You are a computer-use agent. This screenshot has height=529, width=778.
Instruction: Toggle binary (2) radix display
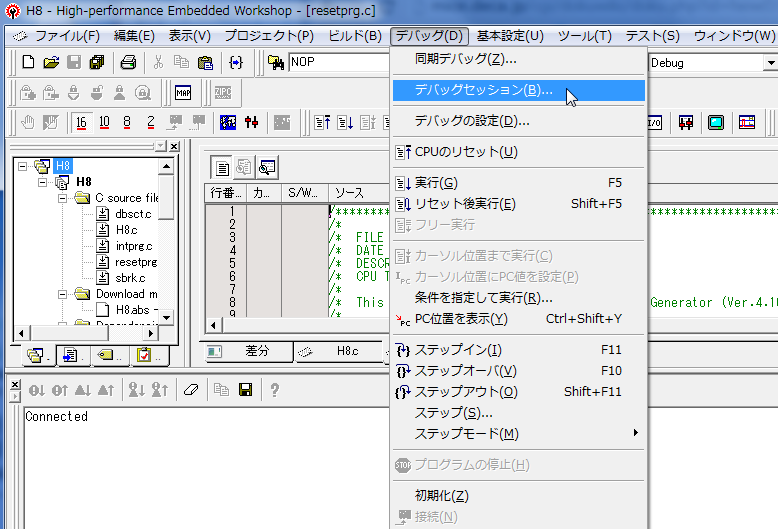pos(150,123)
